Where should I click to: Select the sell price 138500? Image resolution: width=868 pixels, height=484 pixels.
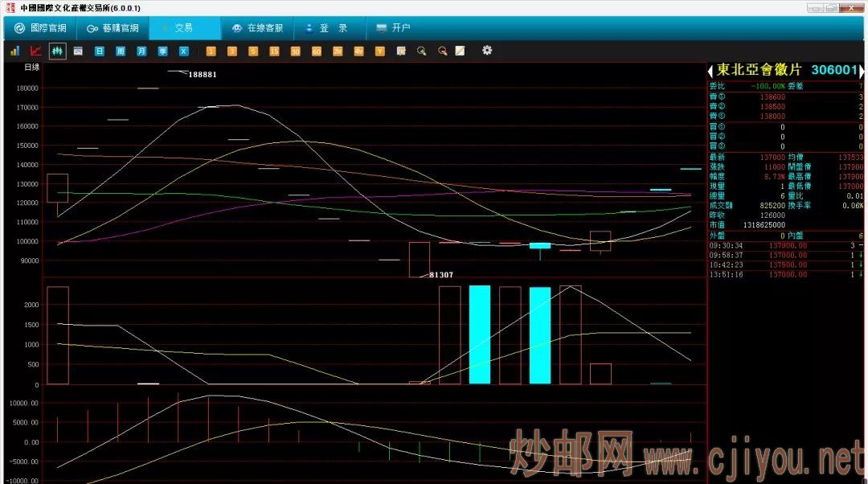click(773, 106)
